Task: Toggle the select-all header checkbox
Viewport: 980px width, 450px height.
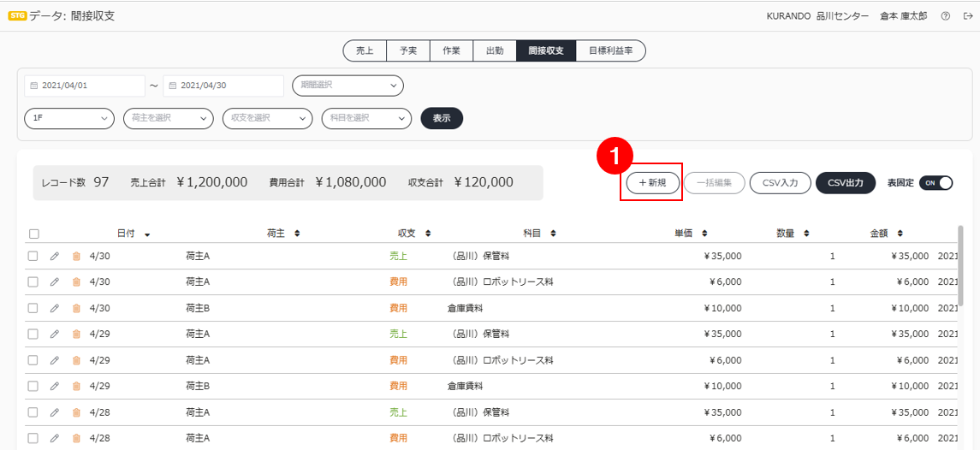Action: click(33, 234)
